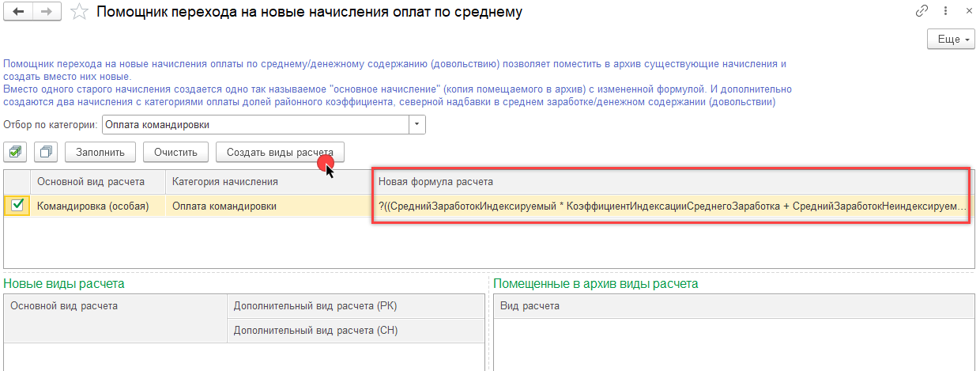The width and height of the screenshot is (980, 371).
Task: Click Создать виды расчета button
Action: pyautogui.click(x=280, y=151)
